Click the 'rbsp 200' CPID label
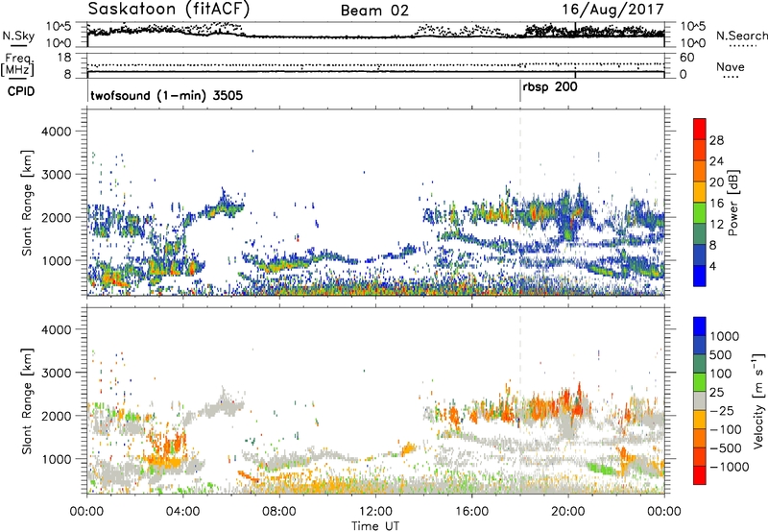 click(x=550, y=87)
